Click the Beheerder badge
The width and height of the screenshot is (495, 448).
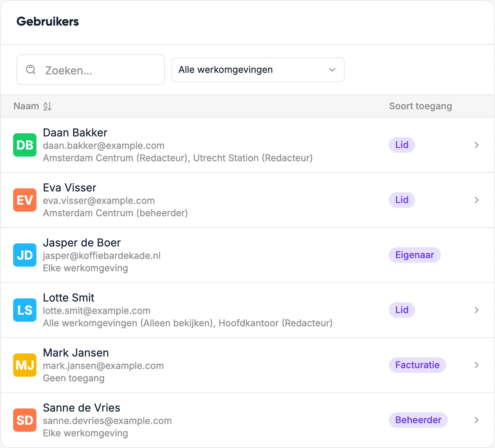tap(418, 420)
